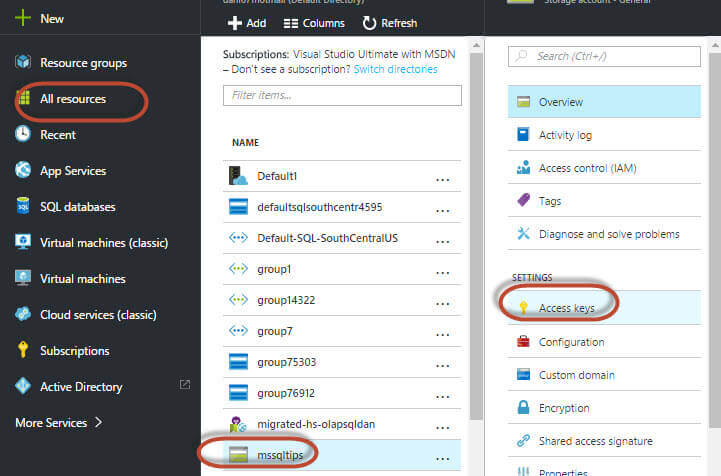
Task: Click the Add plus icon in toolbar
Action: (235, 23)
